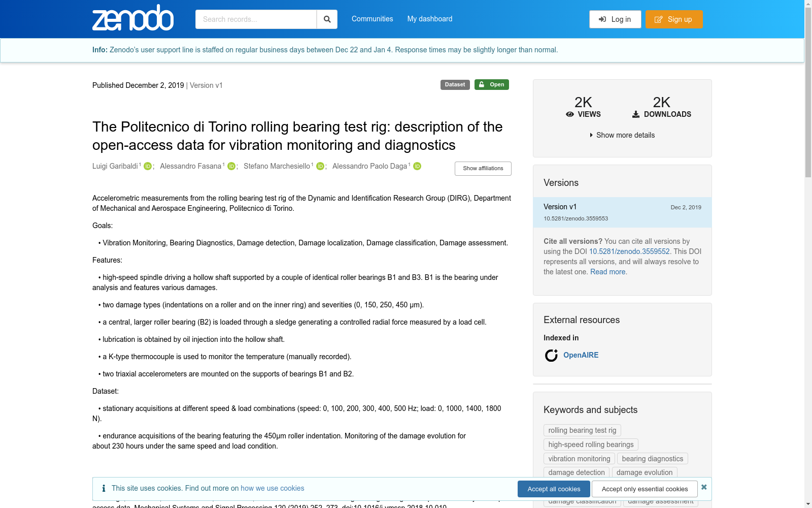Click the Dataset badge
812x508 pixels.
pos(455,85)
